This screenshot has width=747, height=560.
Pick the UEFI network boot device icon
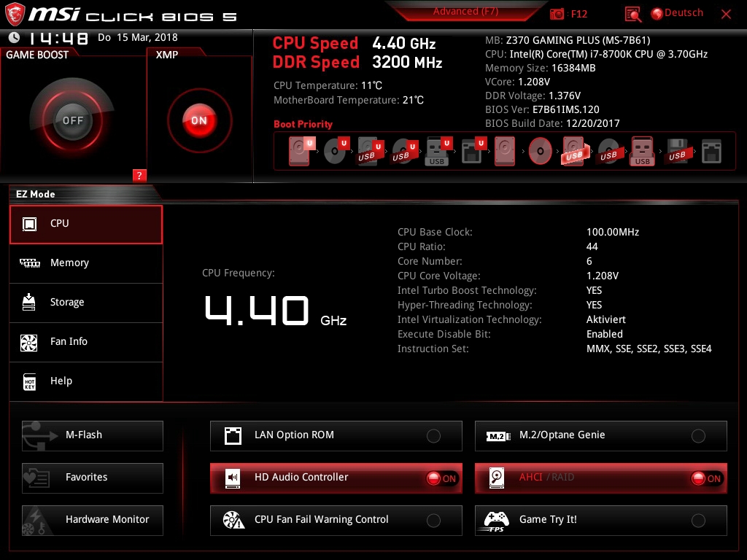473,151
